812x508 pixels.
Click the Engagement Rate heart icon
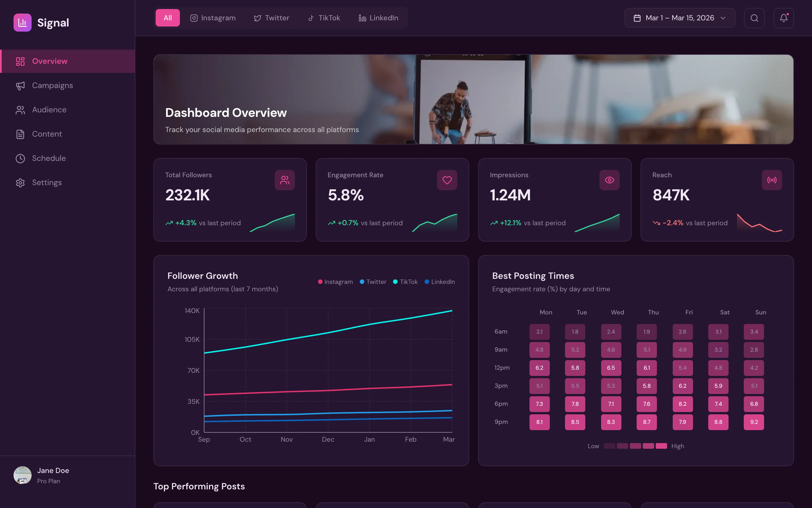tap(447, 180)
